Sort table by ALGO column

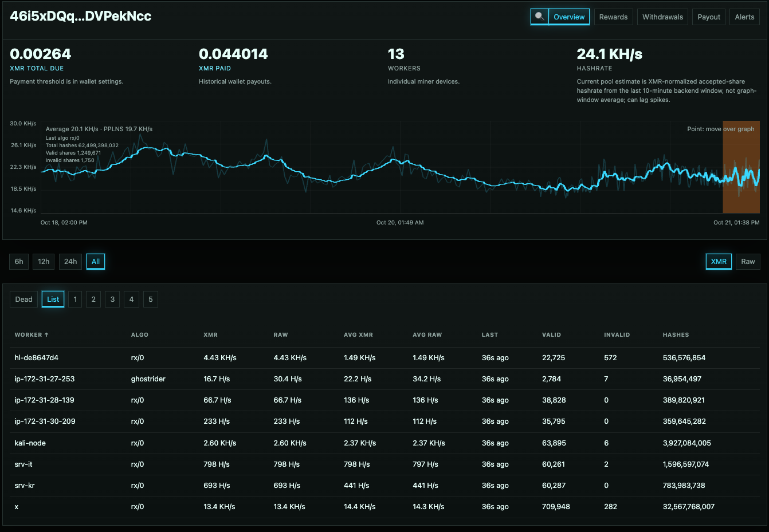click(x=140, y=335)
